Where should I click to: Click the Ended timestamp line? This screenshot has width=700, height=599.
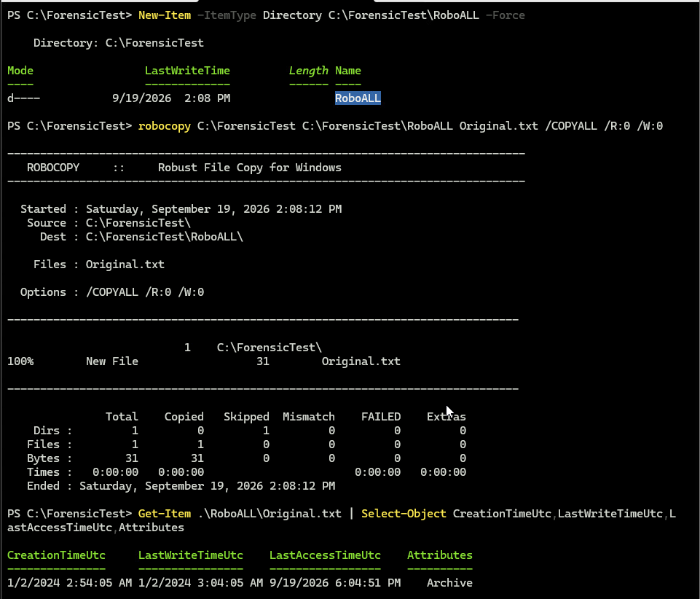181,486
